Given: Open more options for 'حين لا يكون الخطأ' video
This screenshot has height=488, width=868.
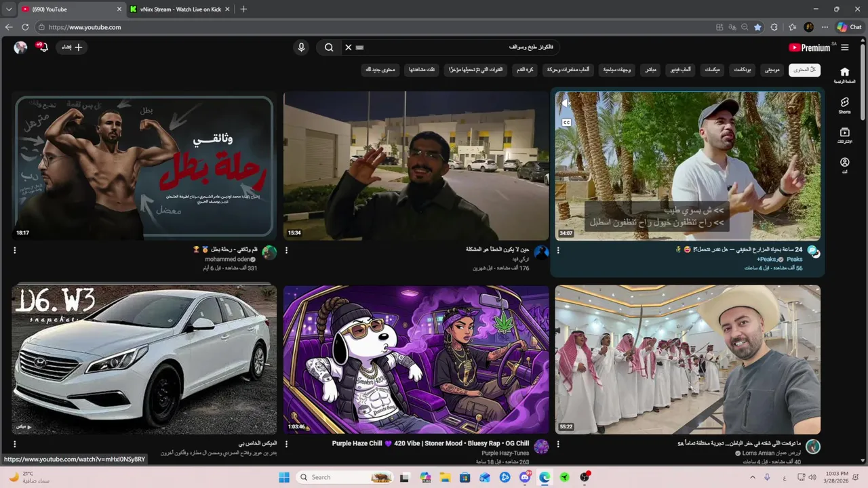Looking at the screenshot, I should click(286, 250).
